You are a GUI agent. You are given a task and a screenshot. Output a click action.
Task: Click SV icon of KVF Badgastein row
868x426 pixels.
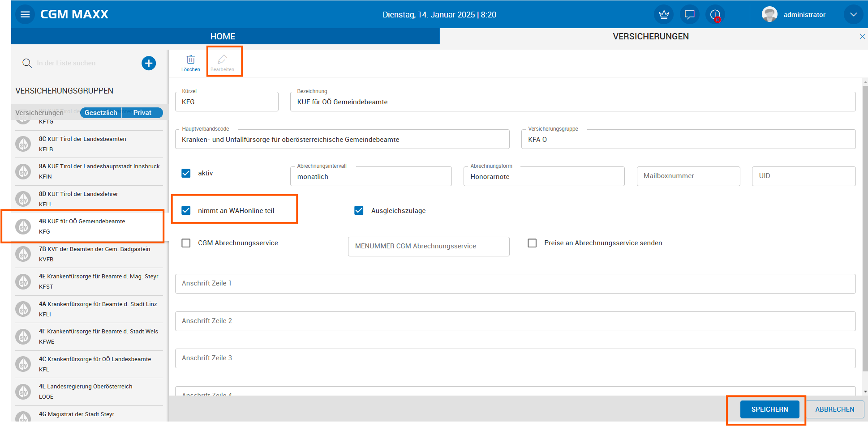23,254
